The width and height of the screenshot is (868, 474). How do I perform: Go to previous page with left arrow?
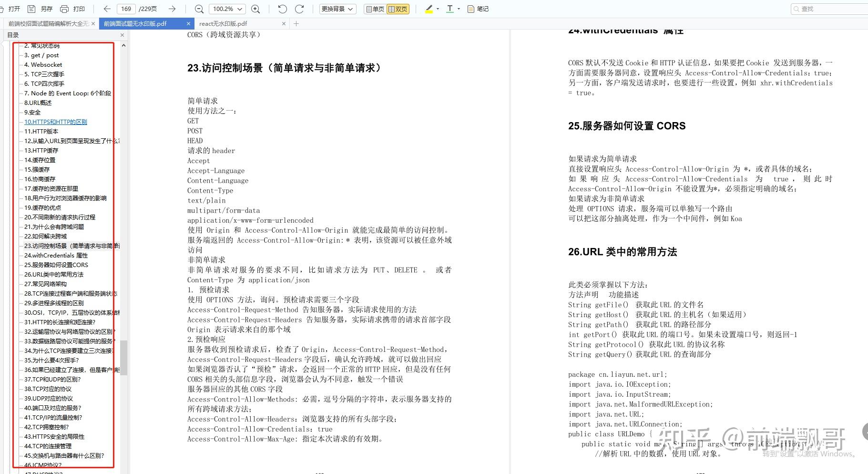(107, 9)
